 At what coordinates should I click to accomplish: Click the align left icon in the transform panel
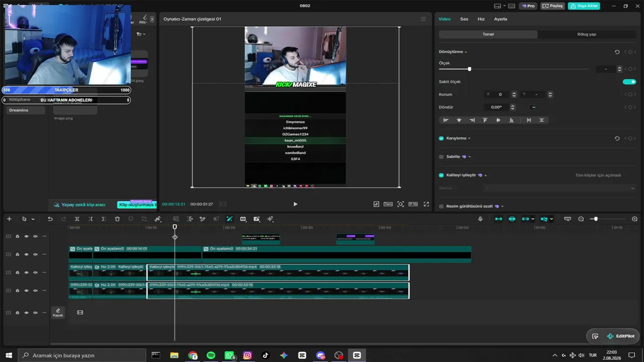[446, 120]
